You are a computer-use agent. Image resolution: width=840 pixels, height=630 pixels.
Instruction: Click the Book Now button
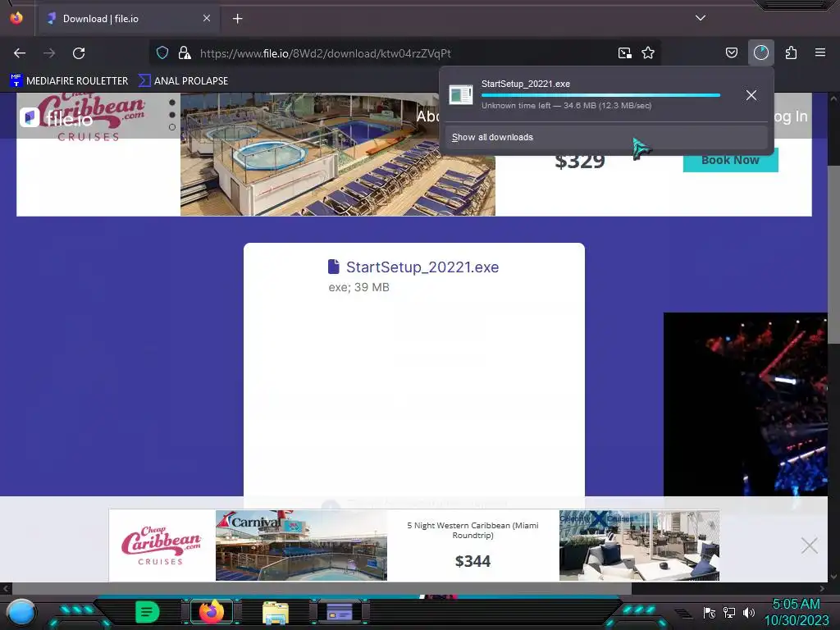coord(730,160)
